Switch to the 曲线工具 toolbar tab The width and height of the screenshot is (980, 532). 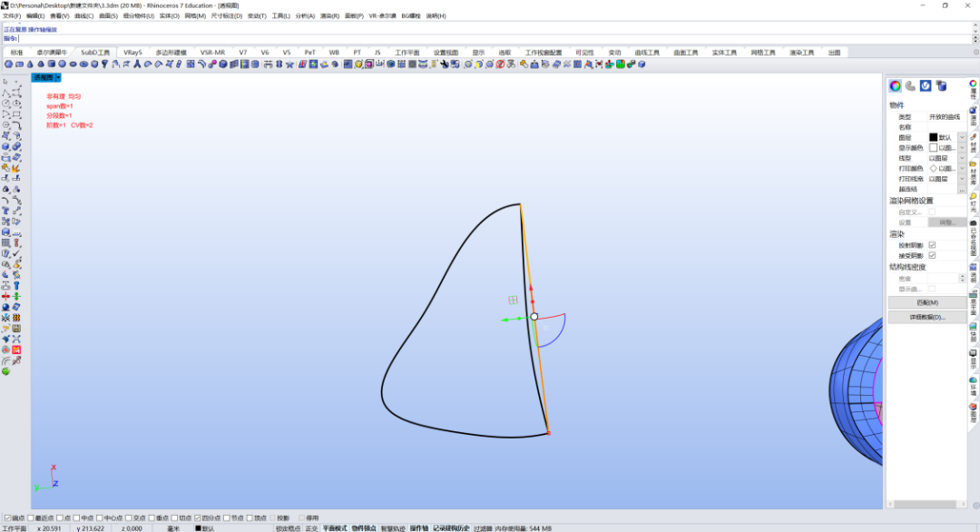click(x=647, y=53)
